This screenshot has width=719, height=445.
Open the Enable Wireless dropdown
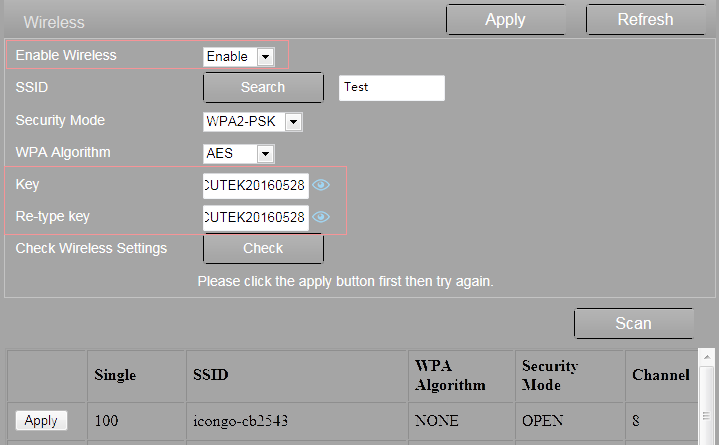[239, 57]
